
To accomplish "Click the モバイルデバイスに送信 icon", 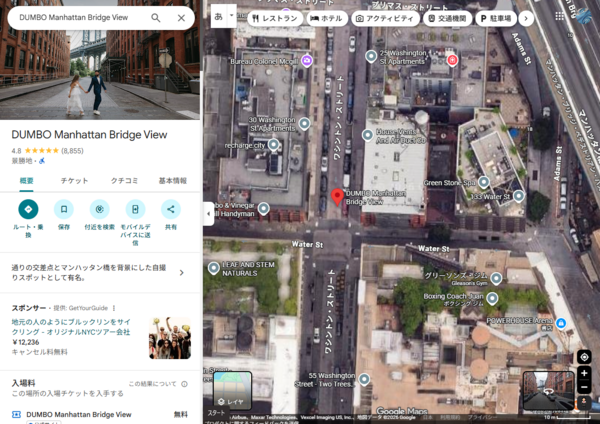I will pyautogui.click(x=135, y=209).
